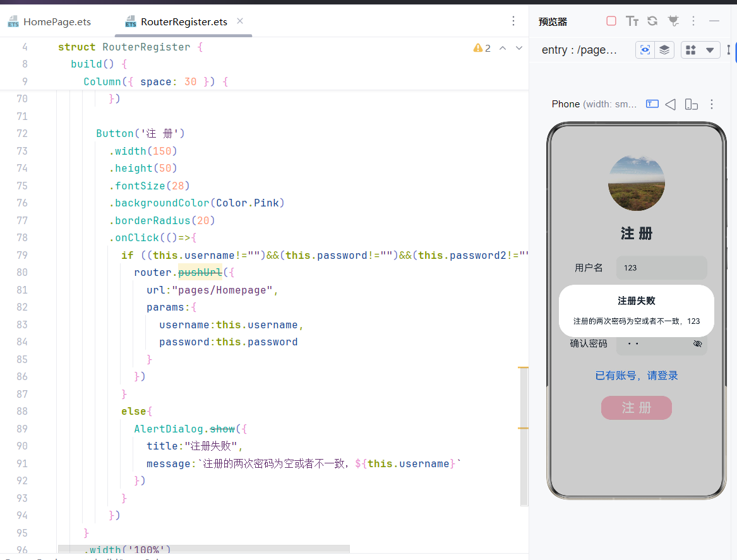Click the sticky Column({ space: 30 }) line
737x560 pixels.
[155, 81]
